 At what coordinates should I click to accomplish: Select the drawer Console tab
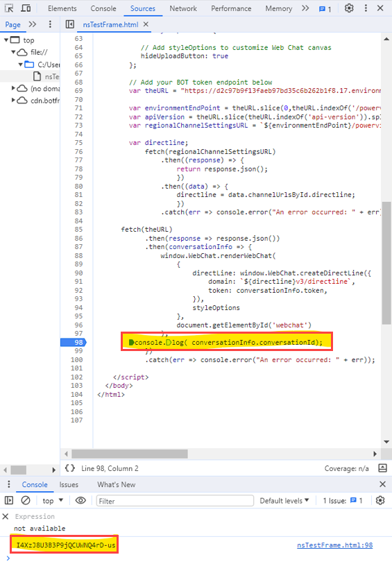(35, 484)
